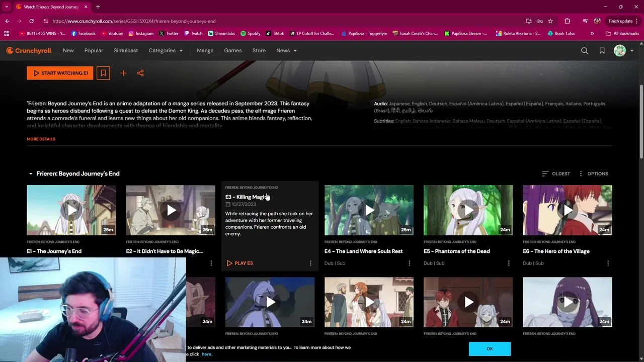
Task: Open more options for episode E3
Action: point(310,263)
